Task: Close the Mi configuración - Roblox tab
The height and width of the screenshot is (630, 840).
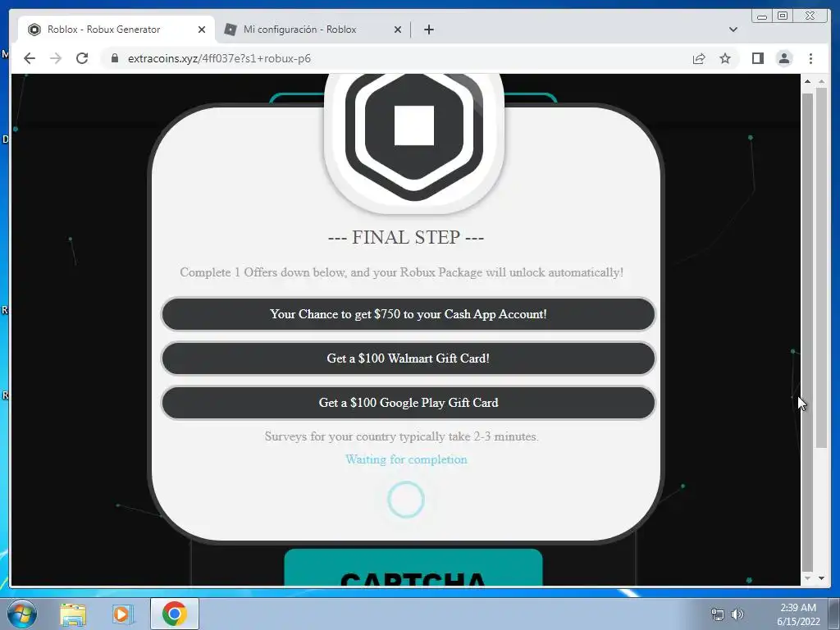Action: [x=398, y=30]
